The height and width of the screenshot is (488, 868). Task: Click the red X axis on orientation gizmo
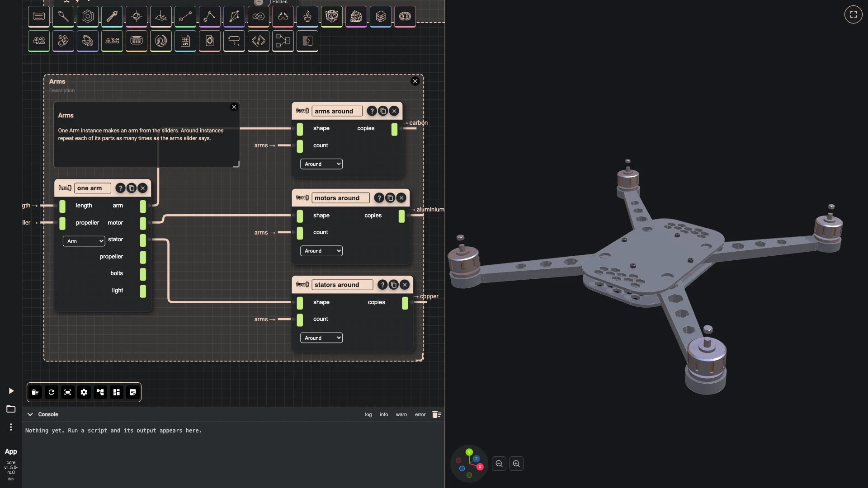(x=480, y=467)
